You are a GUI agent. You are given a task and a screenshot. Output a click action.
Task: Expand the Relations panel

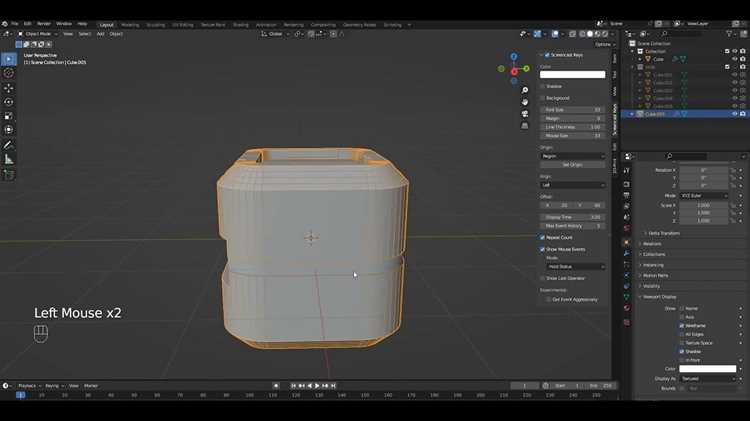651,244
